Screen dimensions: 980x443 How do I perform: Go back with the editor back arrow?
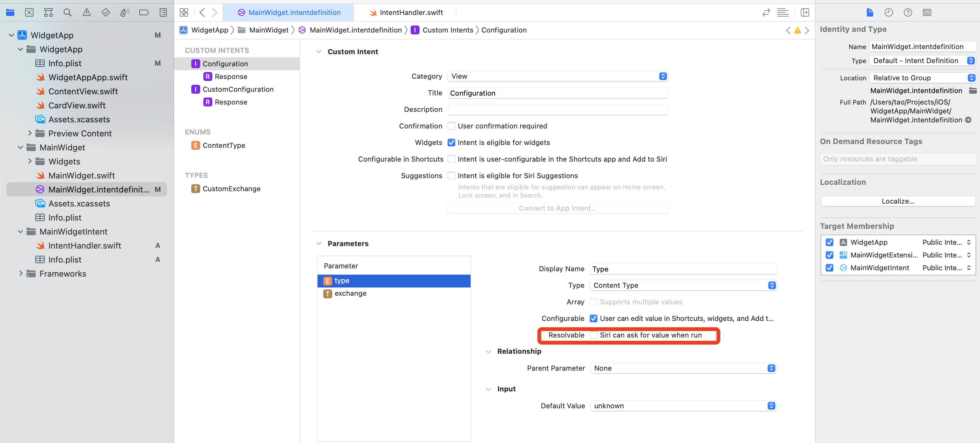[x=202, y=12]
